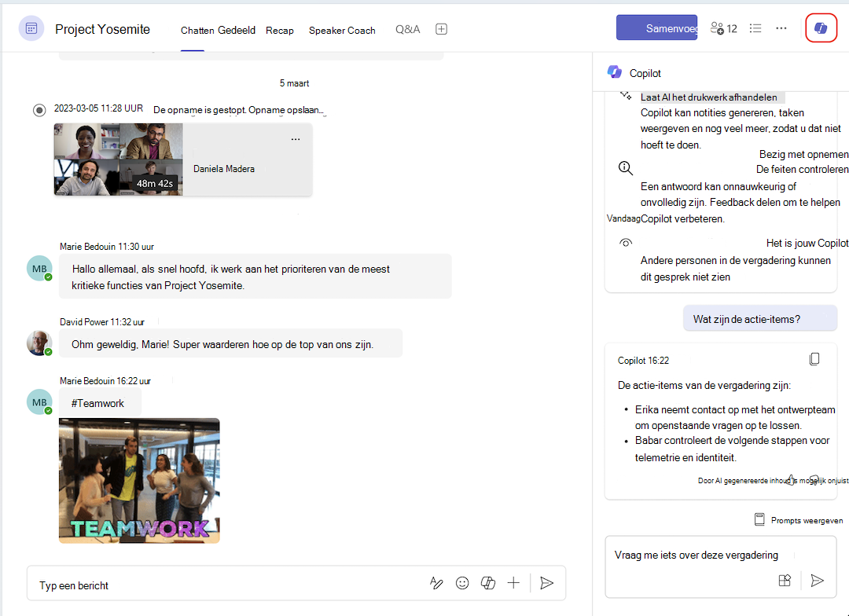Open the Copilot panel icon in header
The height and width of the screenshot is (616, 849).
pyautogui.click(x=821, y=27)
